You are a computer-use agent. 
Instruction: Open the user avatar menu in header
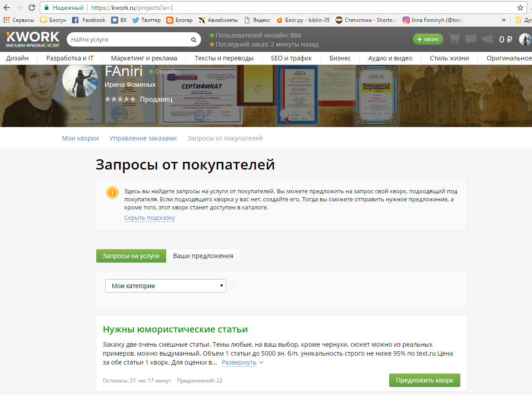(525, 39)
